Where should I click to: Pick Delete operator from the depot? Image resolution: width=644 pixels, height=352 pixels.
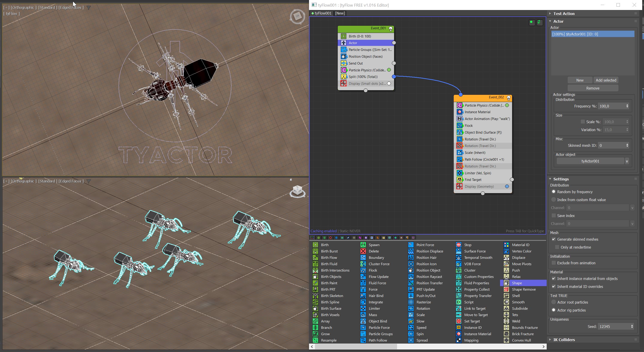(373, 251)
